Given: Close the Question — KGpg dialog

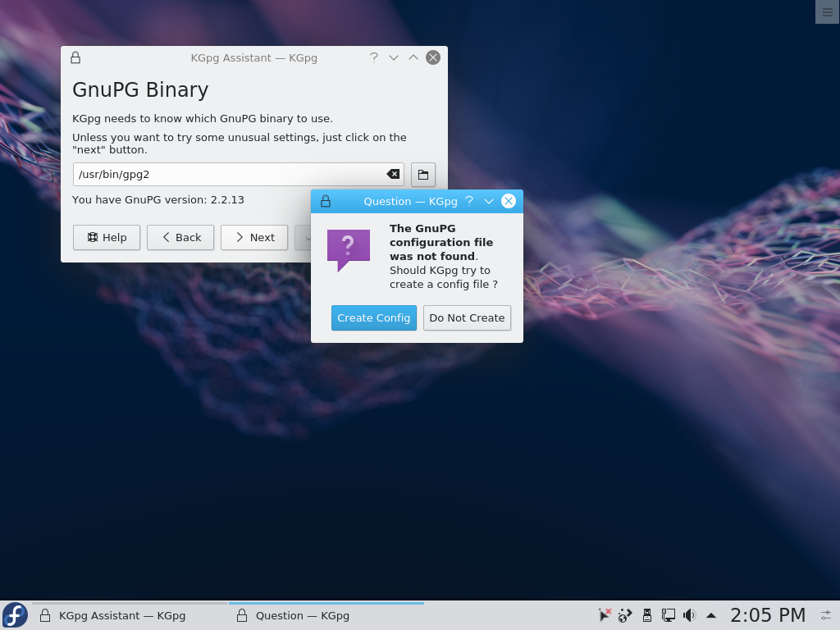Looking at the screenshot, I should (509, 201).
